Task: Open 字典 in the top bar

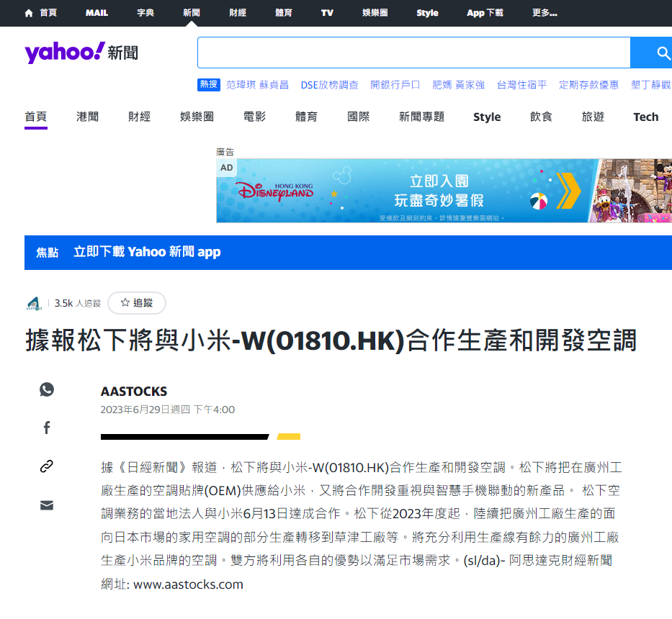Action: coord(145,13)
